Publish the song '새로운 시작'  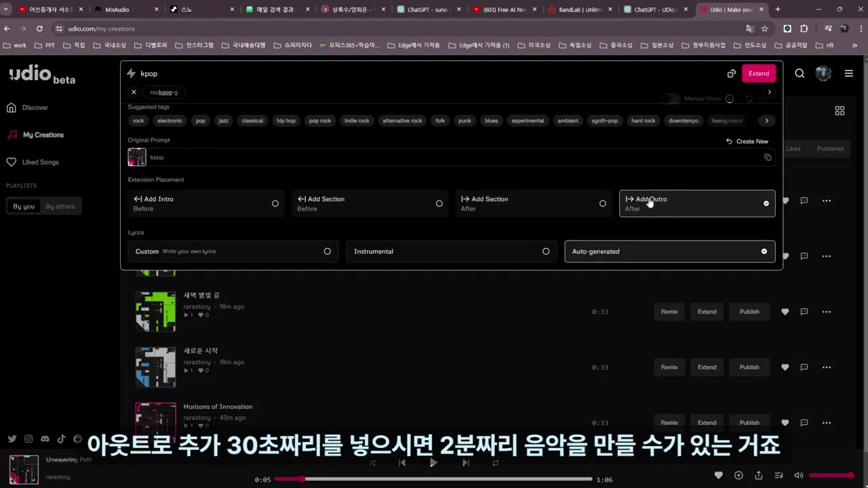pos(749,367)
